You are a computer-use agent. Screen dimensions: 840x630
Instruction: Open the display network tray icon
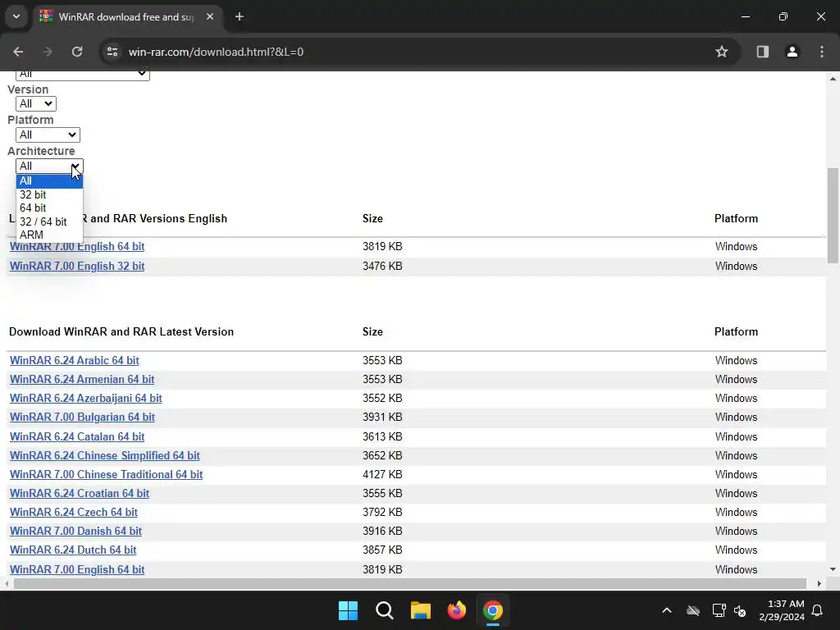pos(719,610)
